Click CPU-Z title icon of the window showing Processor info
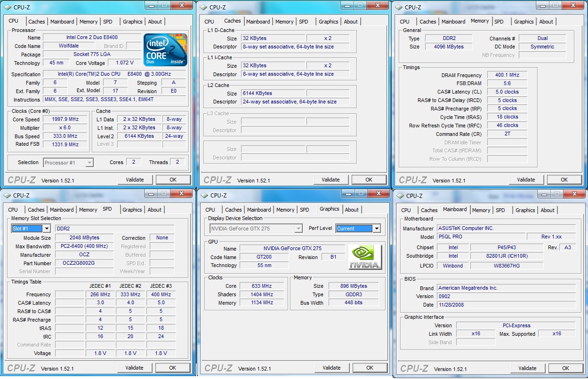Image resolution: width=588 pixels, height=379 pixels. [8, 7]
